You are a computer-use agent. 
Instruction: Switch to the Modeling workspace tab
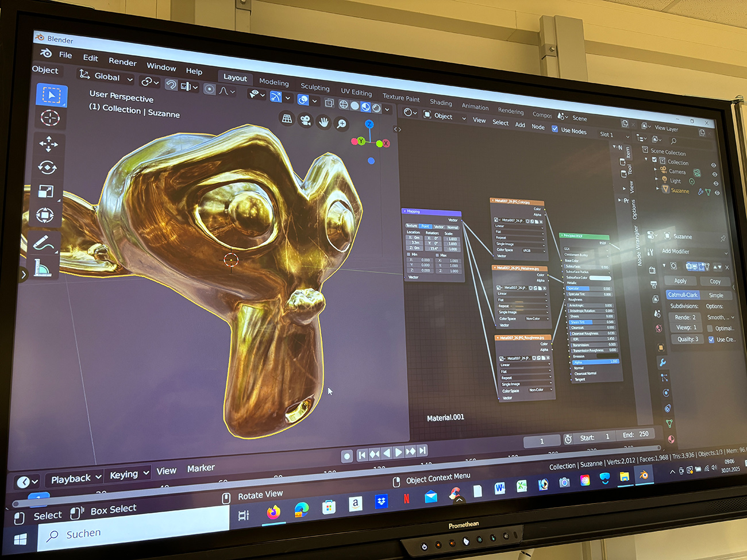(x=274, y=82)
